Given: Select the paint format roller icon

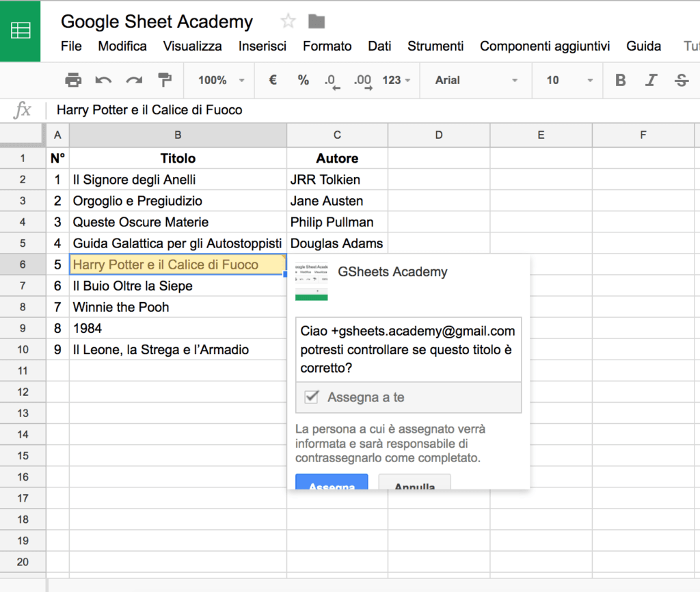Looking at the screenshot, I should pyautogui.click(x=165, y=81).
